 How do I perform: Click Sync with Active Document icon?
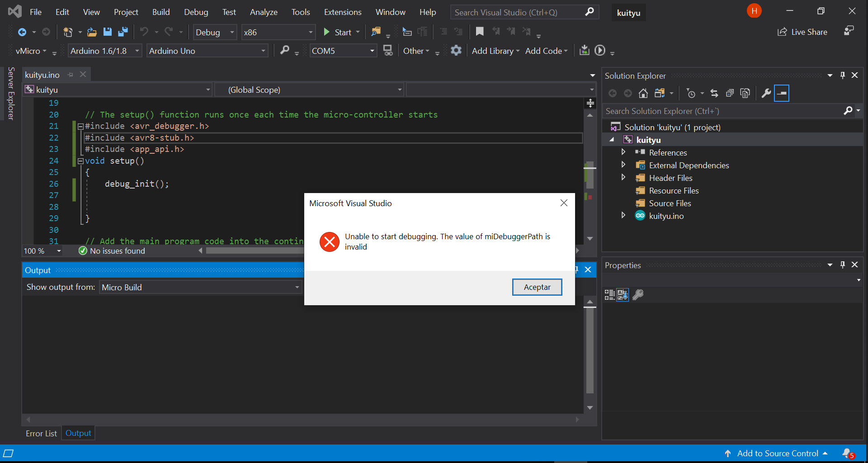(x=714, y=93)
